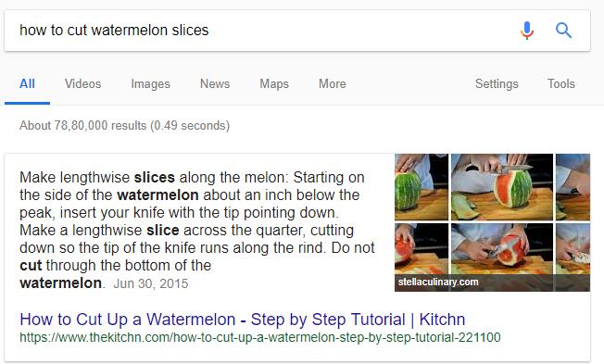Image resolution: width=604 pixels, height=364 pixels.
Task: Open the Maps tab
Action: click(x=274, y=83)
